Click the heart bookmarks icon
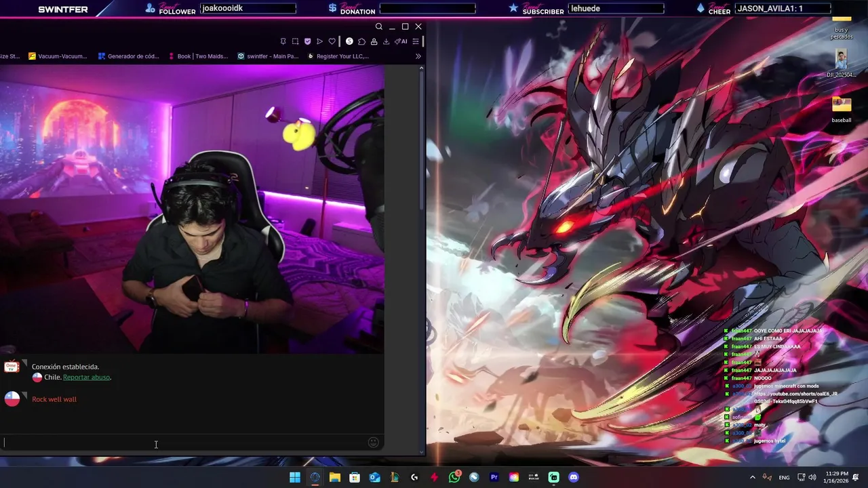 332,41
